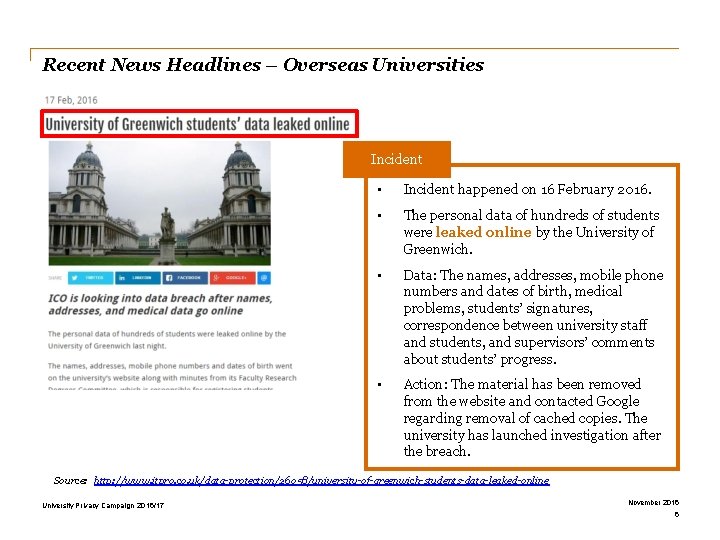Open the source link to the article
Image resolution: width=720 pixels, height=540 pixels.
tap(321, 480)
